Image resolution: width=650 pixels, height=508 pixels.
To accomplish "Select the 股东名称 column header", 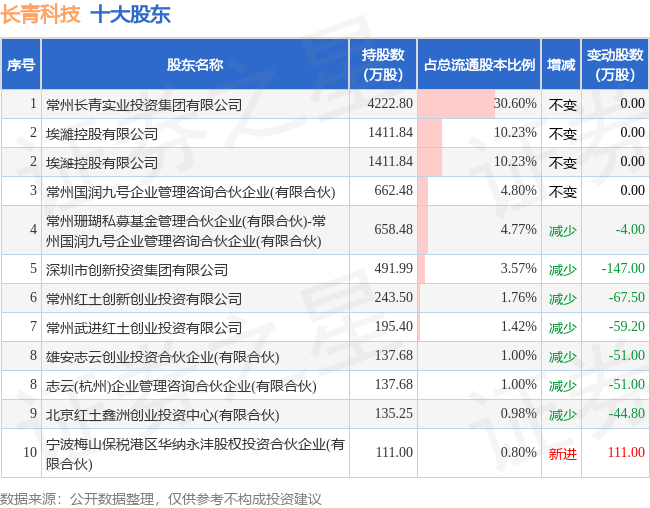I will click(195, 65).
